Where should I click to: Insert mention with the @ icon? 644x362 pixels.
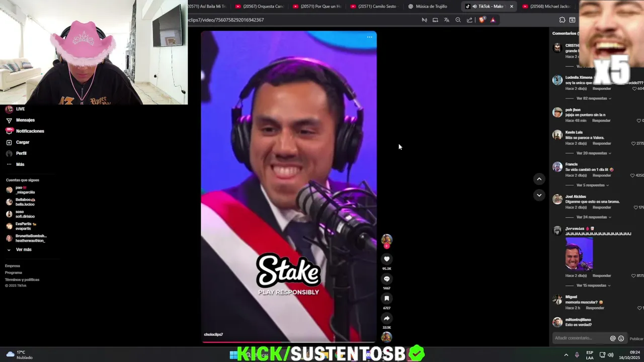(613, 338)
